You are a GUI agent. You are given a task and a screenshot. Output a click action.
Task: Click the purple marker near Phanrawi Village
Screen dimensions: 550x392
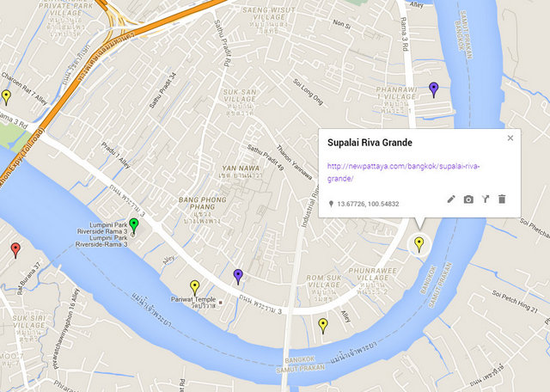pyautogui.click(x=434, y=90)
